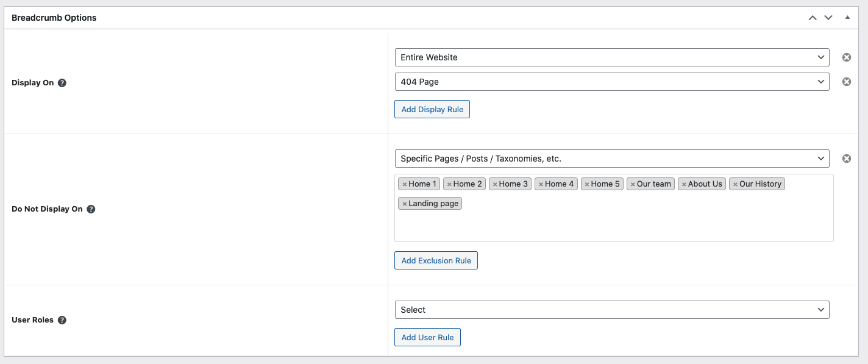Remove the Entire Website display rule
Viewport: 868px width, 364px height.
tap(847, 57)
